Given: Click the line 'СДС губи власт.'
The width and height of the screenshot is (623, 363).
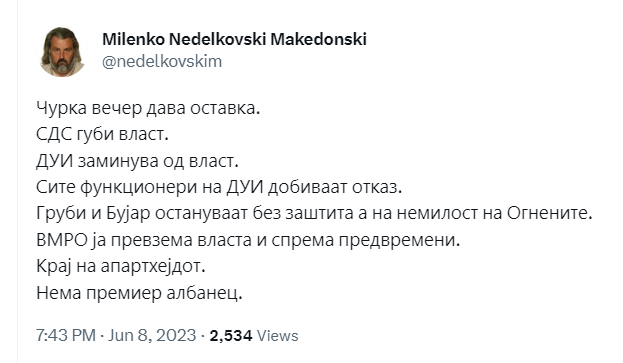Looking at the screenshot, I should tap(103, 134).
